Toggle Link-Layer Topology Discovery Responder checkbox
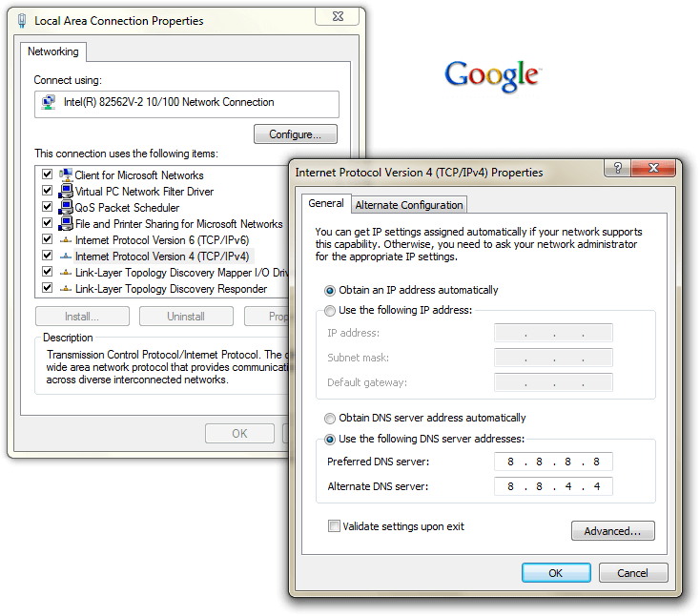This screenshot has height=616, width=700. tap(47, 287)
